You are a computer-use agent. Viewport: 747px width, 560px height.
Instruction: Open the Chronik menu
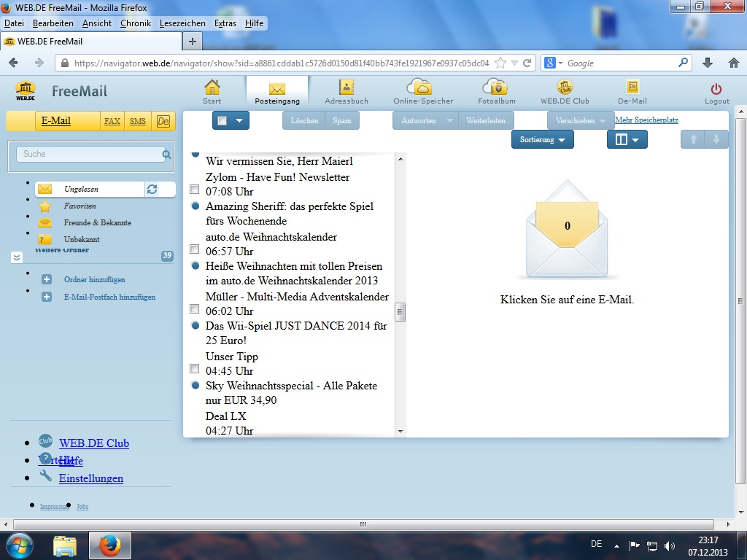tap(135, 23)
